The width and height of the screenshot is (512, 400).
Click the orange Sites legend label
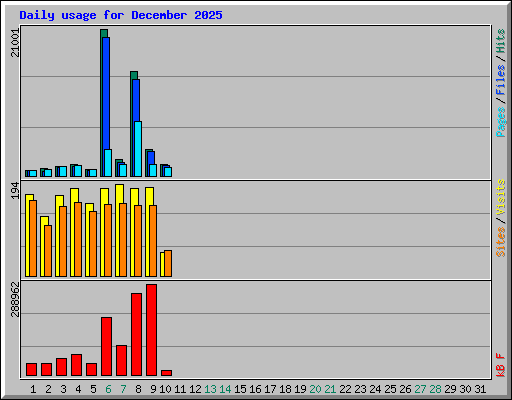click(x=500, y=242)
